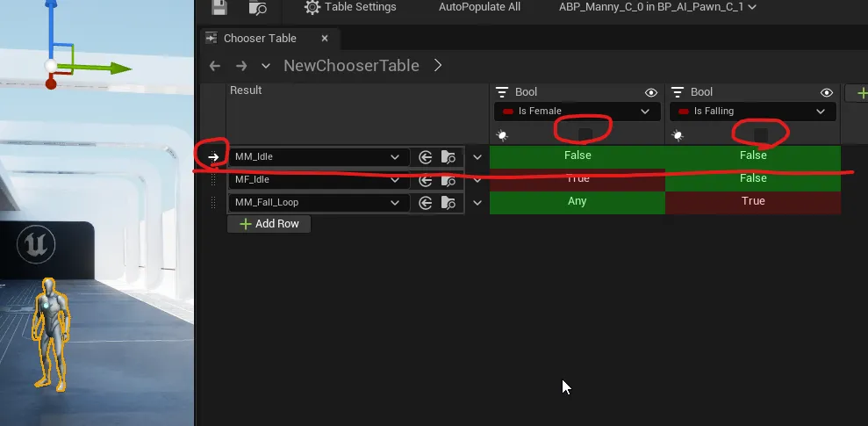Open the history dropdown chevron
The image size is (868, 426).
tap(266, 66)
